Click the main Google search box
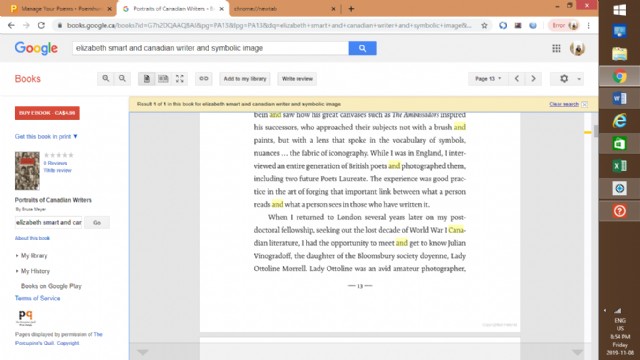Screen dimensions: 640x360 point(210,48)
